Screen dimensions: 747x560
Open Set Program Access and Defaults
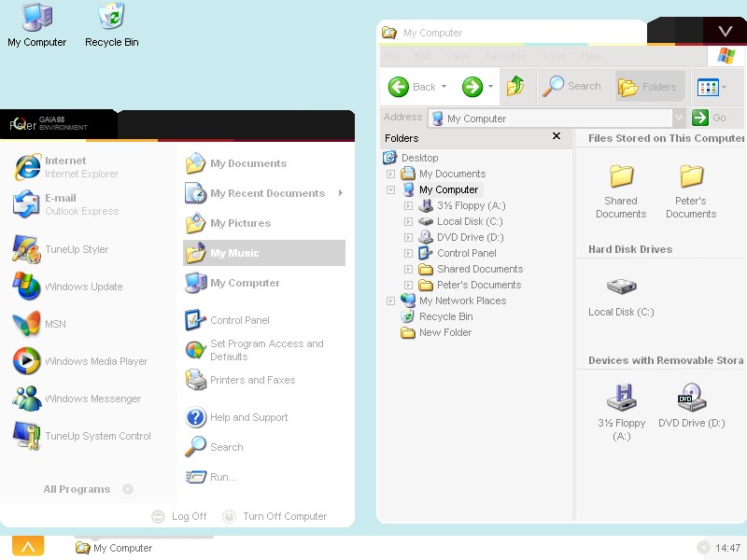pyautogui.click(x=255, y=350)
